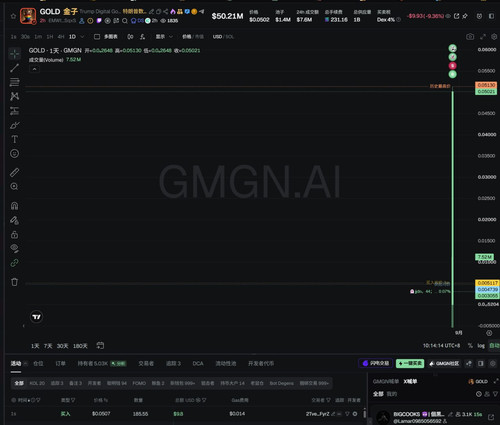Switch chart interval to 1s

(13, 37)
